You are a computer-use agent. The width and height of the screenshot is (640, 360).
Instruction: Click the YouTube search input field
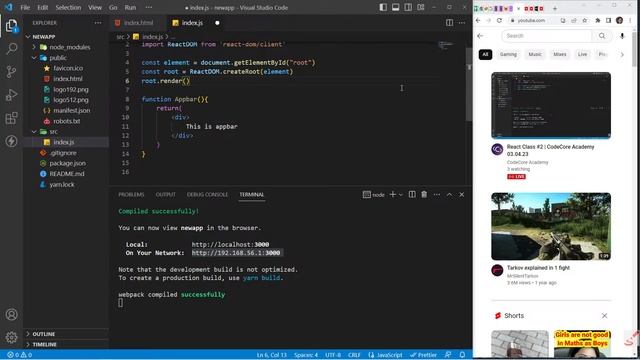(547, 36)
